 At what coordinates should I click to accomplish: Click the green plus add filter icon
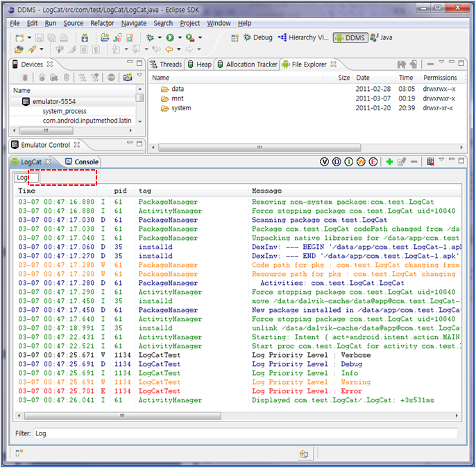pos(389,162)
